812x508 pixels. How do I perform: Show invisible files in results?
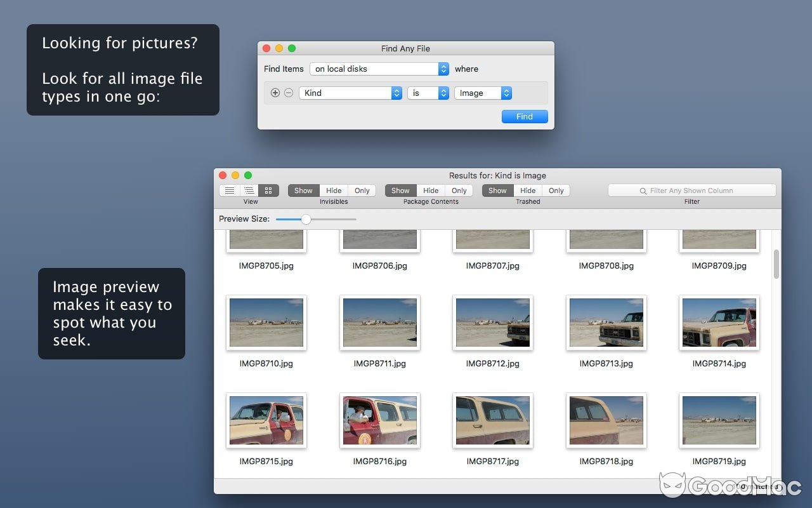coord(303,190)
